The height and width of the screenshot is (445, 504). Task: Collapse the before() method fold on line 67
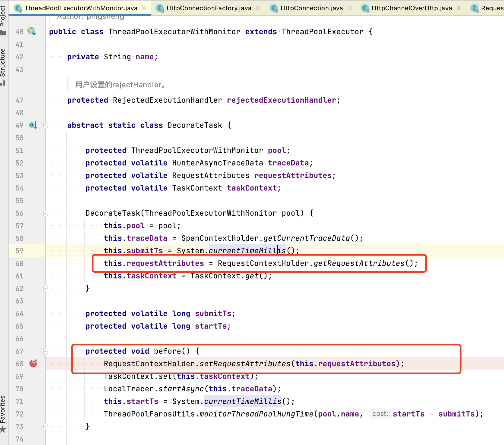45,351
